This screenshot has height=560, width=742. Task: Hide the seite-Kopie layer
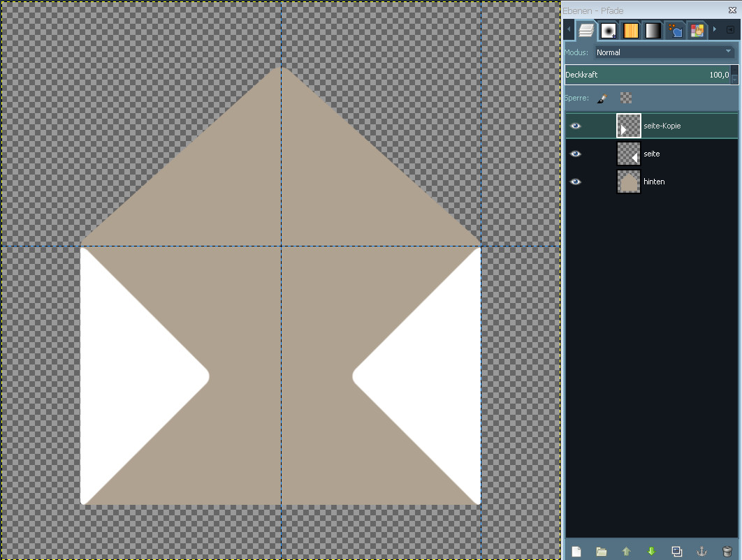pos(576,126)
